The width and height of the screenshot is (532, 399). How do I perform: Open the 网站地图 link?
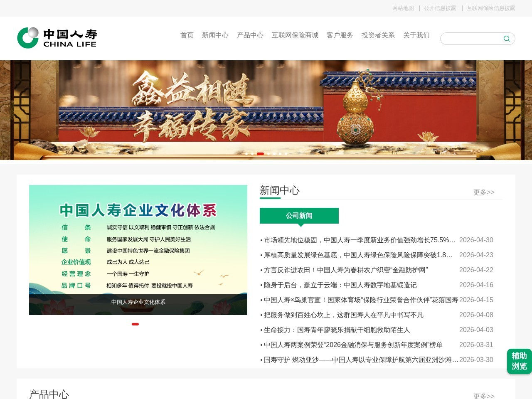(x=403, y=8)
